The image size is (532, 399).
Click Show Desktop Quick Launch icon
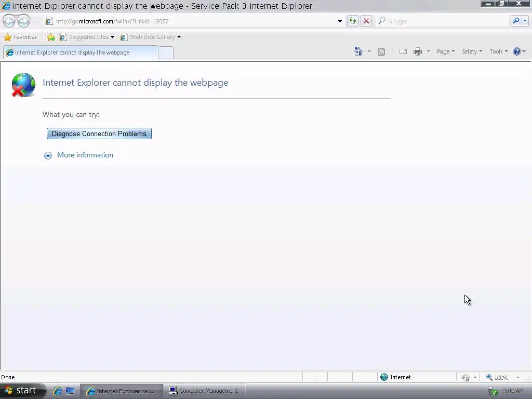[x=70, y=391]
